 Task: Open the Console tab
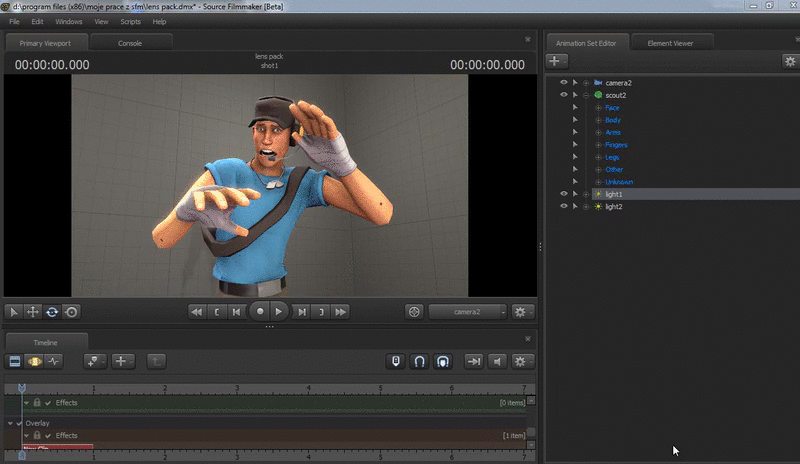pyautogui.click(x=130, y=43)
